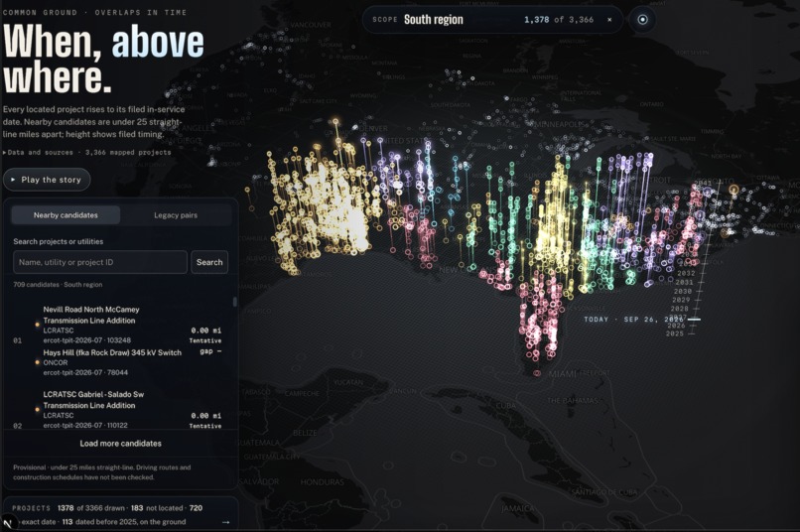Click the ercot-tpit-2026-07 · 103248 ID text
The image size is (800, 532).
click(x=86, y=340)
